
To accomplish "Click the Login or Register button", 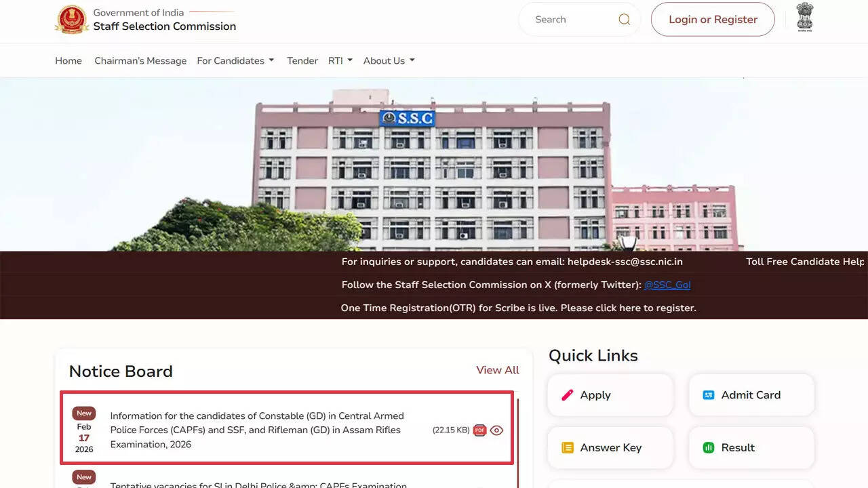I will pyautogui.click(x=713, y=19).
